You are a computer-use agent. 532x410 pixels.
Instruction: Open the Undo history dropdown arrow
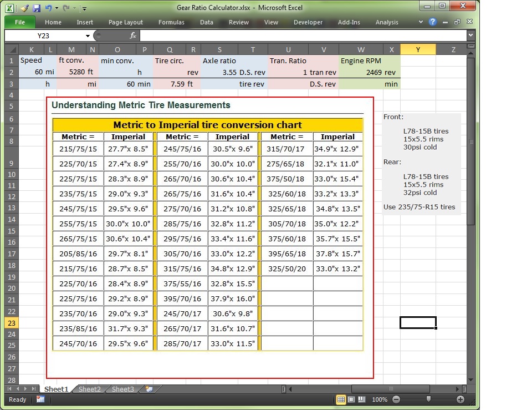(57, 8)
